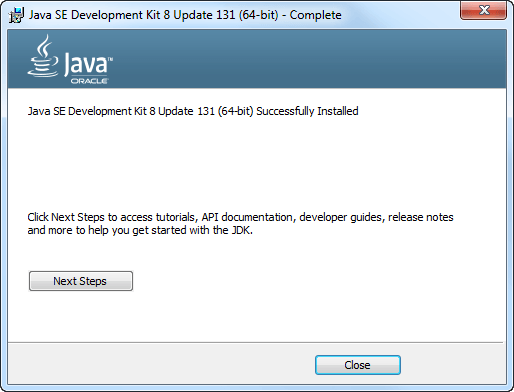
Task: Close the installer with the red X
Action: [x=483, y=10]
